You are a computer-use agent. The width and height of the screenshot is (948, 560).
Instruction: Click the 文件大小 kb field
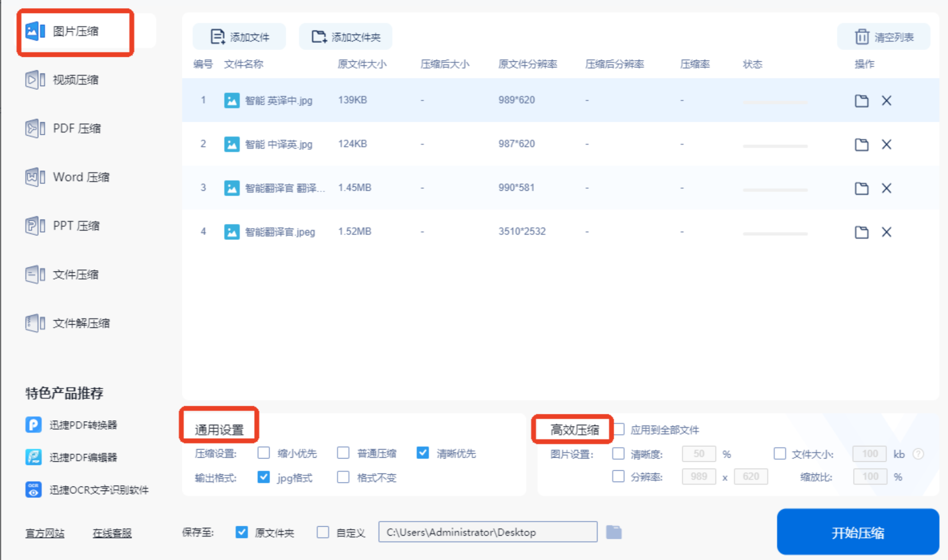point(870,454)
